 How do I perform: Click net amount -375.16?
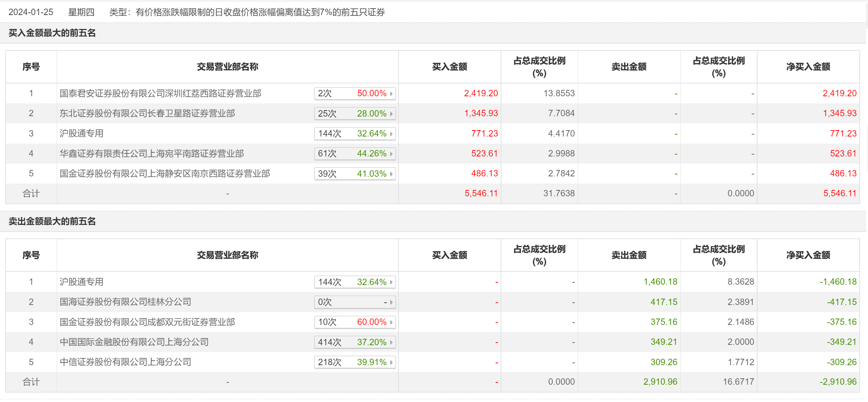842,322
